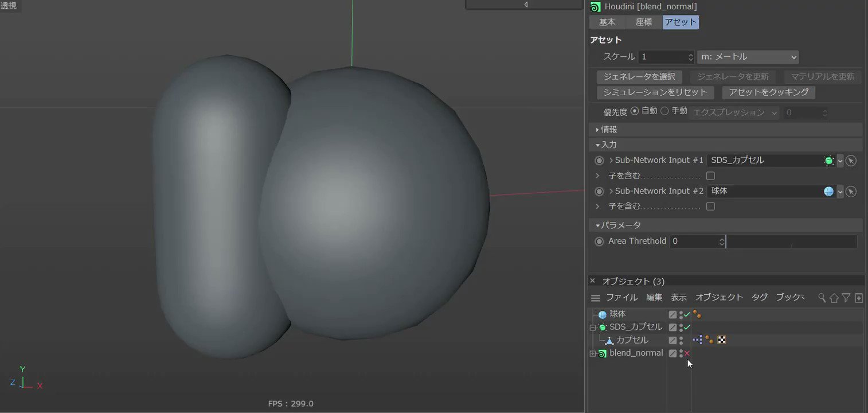Screen dimensions: 868x413
Task: Open the 編集 menu in Object Manager
Action: pyautogui.click(x=654, y=298)
